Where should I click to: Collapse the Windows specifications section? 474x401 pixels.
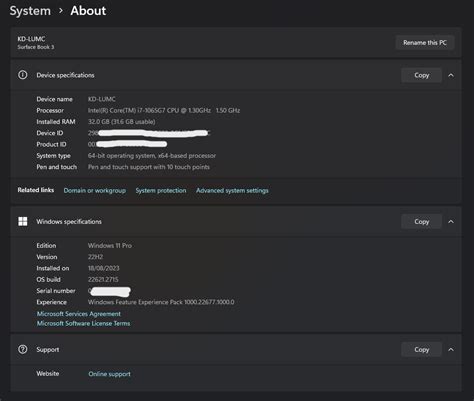click(x=451, y=222)
